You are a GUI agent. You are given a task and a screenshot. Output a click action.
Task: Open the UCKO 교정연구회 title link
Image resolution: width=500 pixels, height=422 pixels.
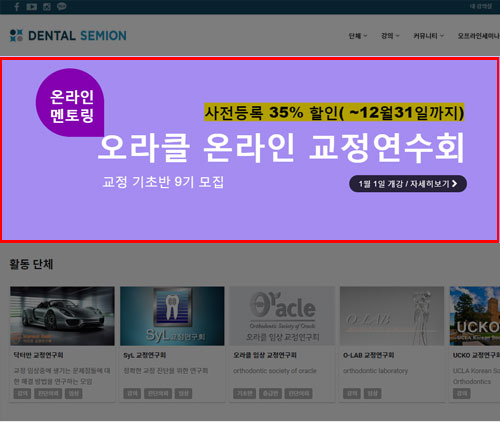pos(476,355)
